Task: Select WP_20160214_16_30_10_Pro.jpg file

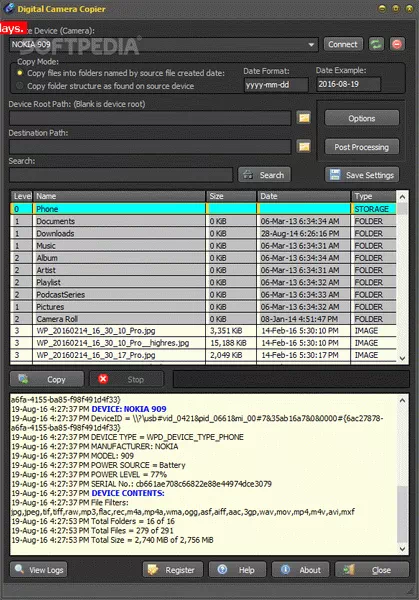Action: [203, 331]
